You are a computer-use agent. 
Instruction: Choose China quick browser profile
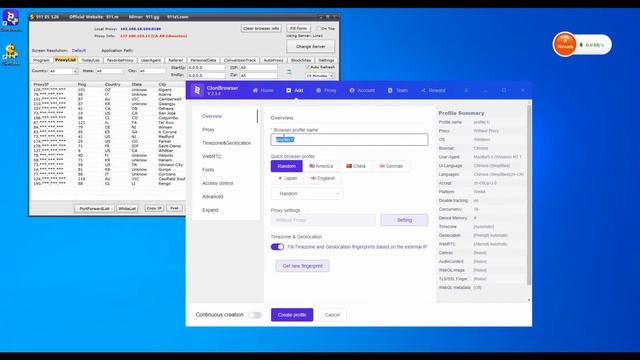356,166
